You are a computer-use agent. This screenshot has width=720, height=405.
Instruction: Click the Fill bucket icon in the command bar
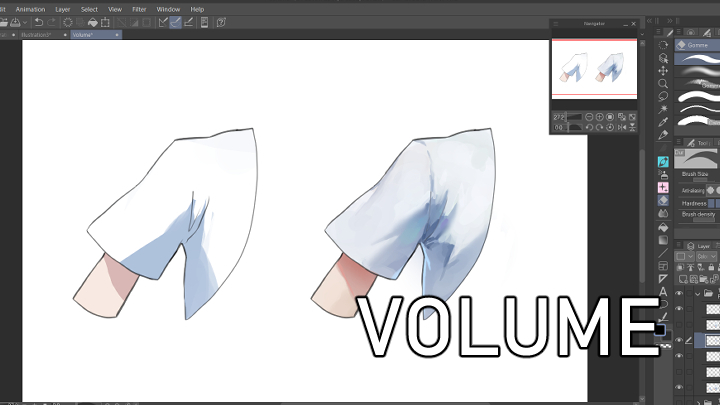92,22
